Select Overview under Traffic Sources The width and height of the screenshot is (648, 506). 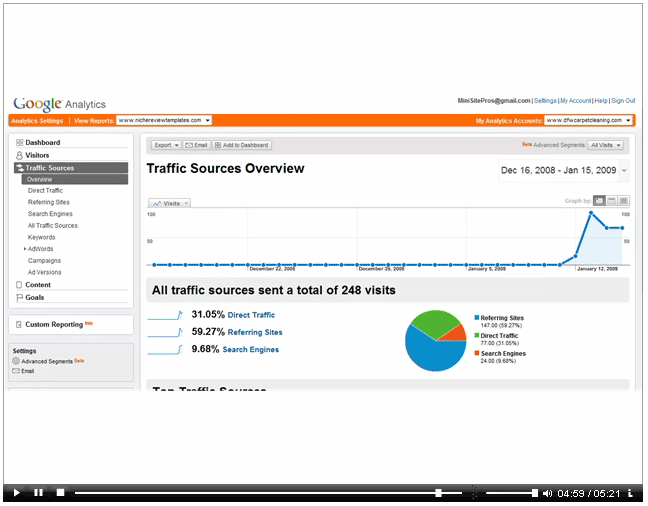[x=75, y=179]
